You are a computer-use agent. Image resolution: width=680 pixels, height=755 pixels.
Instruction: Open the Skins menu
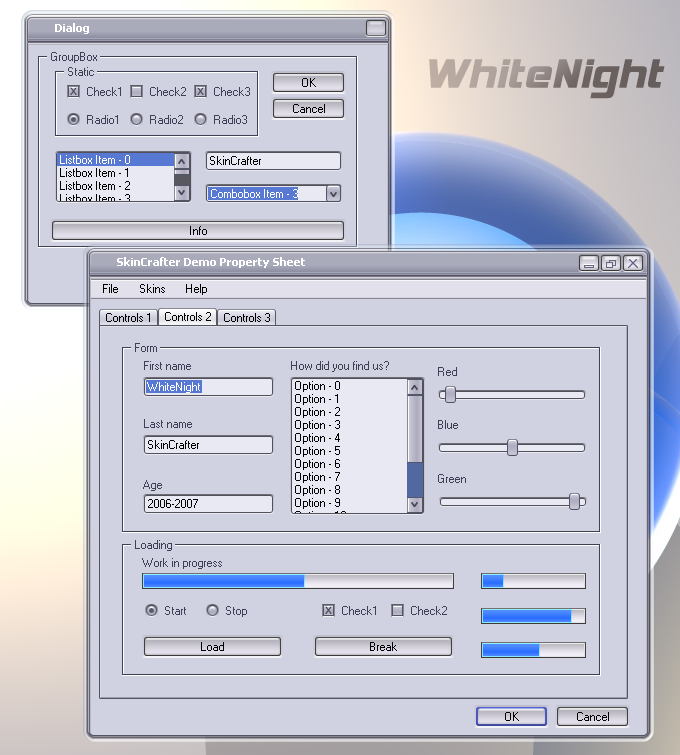pyautogui.click(x=152, y=289)
